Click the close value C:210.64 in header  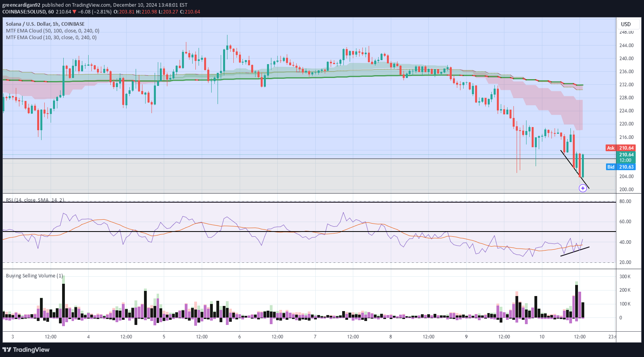(190, 12)
